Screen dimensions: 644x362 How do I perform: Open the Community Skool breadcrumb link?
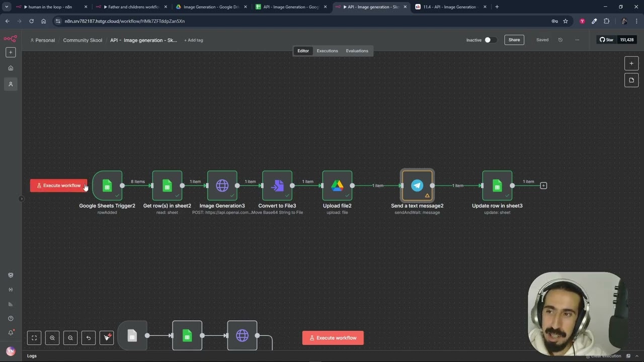click(x=83, y=40)
